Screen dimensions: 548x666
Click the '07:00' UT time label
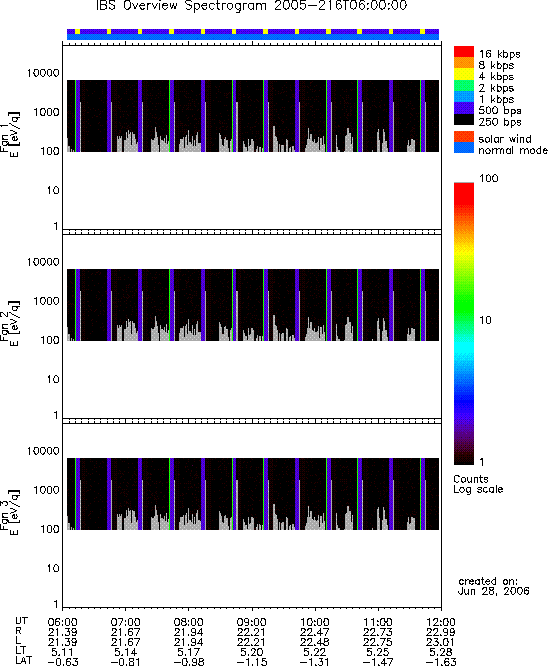pos(125,622)
